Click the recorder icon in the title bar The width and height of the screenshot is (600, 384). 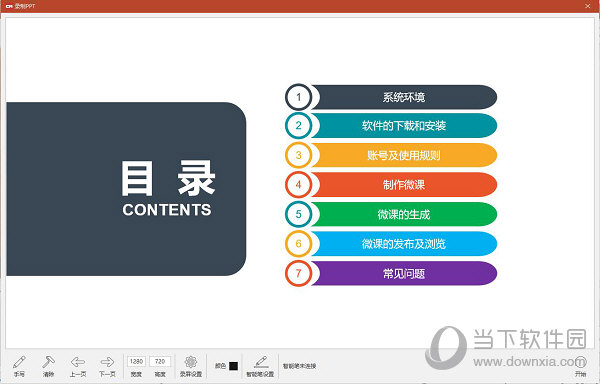coord(9,6)
